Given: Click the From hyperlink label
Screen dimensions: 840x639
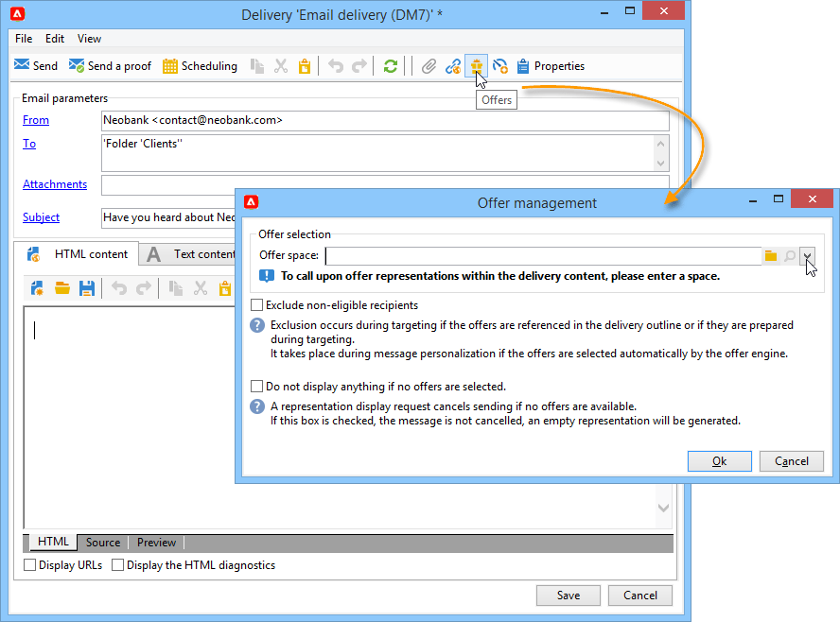Looking at the screenshot, I should coord(35,120).
